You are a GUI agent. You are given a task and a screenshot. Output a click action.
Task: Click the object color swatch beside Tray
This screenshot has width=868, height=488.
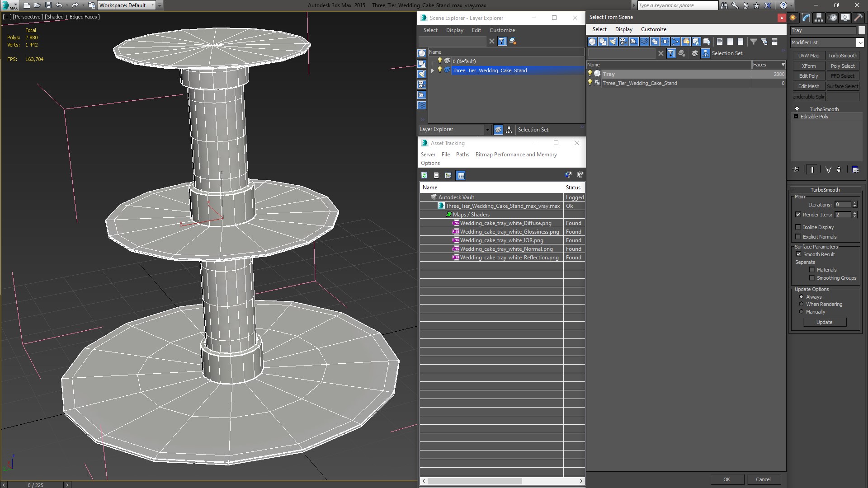tap(861, 30)
